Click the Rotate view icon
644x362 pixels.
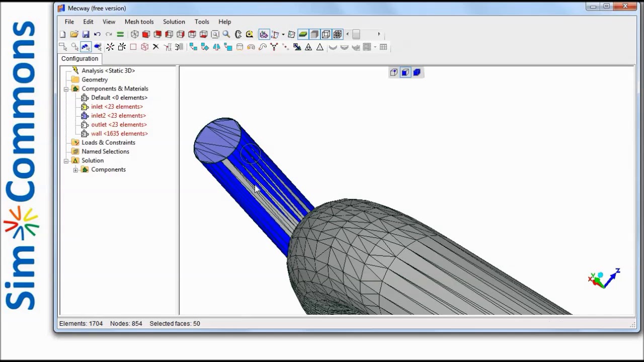point(238,34)
